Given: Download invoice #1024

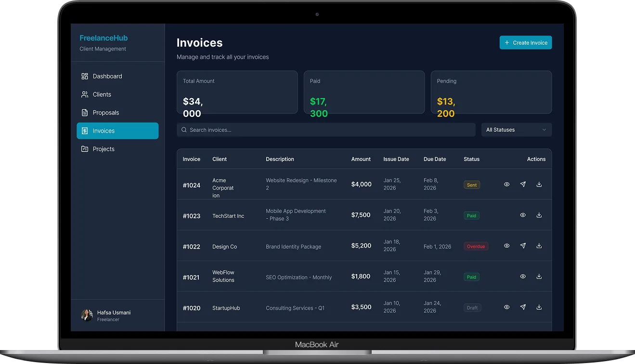Looking at the screenshot, I should (x=539, y=184).
